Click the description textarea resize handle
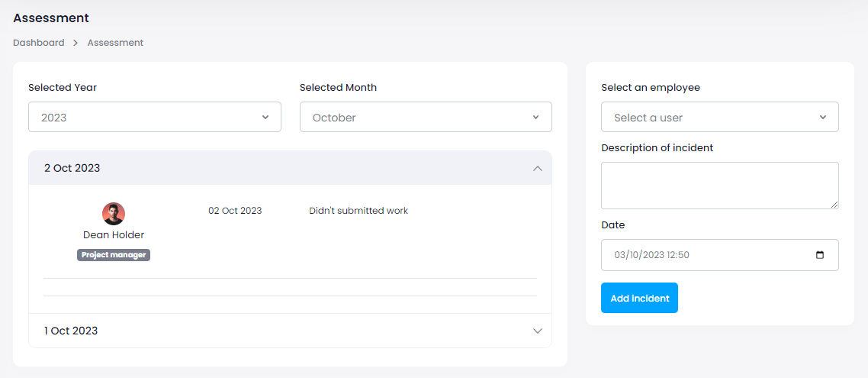This screenshot has width=868, height=378. click(x=834, y=205)
